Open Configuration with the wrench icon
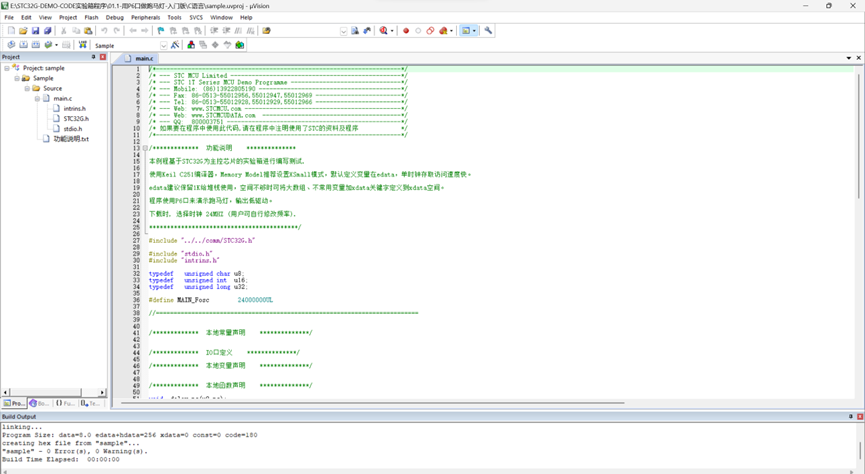865x474 pixels. (x=488, y=31)
